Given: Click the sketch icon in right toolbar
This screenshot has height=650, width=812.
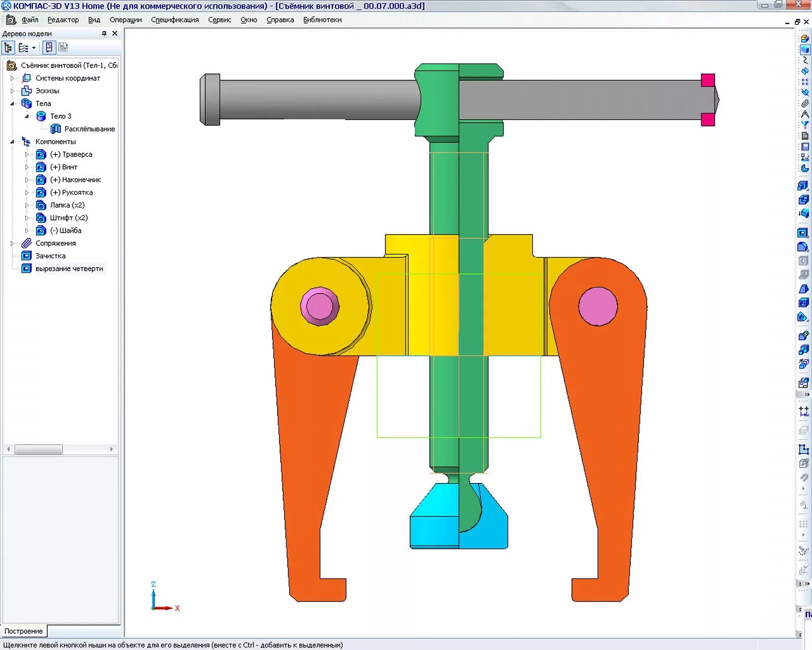Looking at the screenshot, I should [x=803, y=449].
